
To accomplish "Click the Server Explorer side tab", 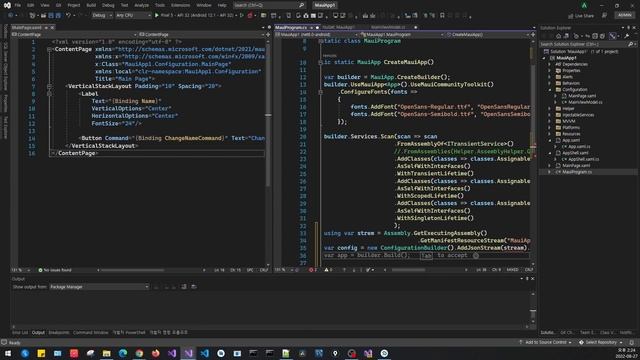I will (5, 66).
